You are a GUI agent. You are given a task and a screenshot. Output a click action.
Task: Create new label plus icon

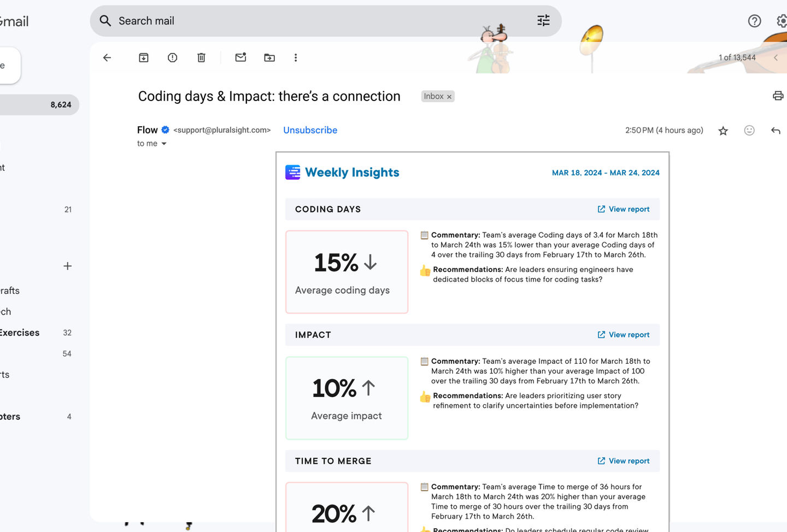tap(68, 266)
